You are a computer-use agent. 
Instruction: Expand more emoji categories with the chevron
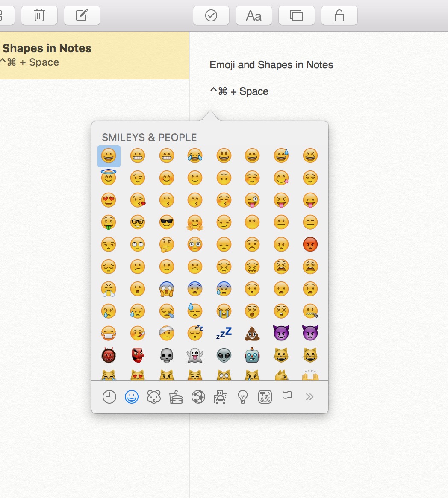pos(309,396)
